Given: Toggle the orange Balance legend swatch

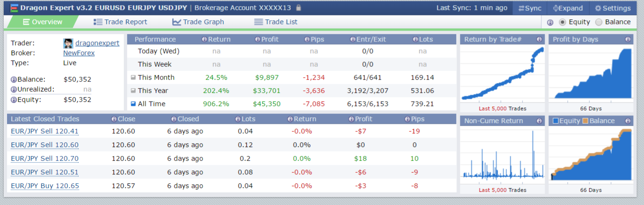Looking at the screenshot, I should 586,121.
